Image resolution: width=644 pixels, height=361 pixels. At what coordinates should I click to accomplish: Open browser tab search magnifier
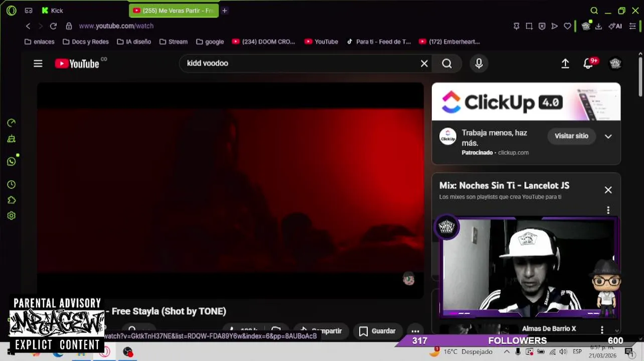pyautogui.click(x=594, y=11)
